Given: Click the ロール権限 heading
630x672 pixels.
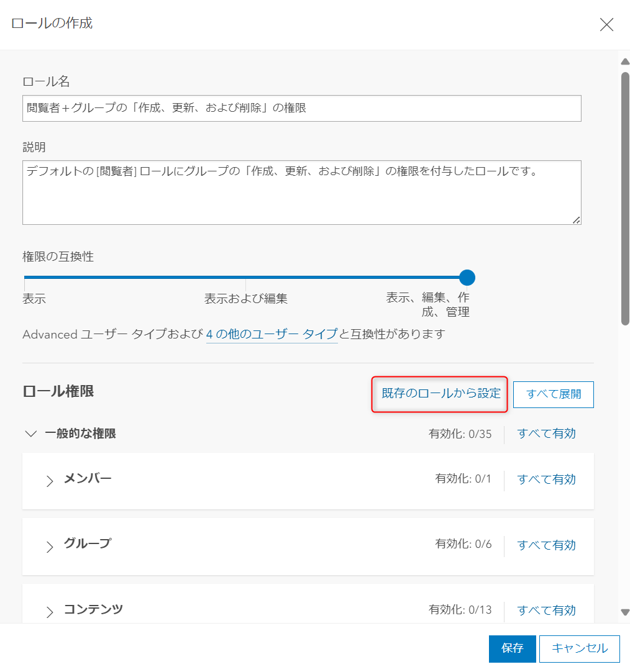Looking at the screenshot, I should point(58,391).
